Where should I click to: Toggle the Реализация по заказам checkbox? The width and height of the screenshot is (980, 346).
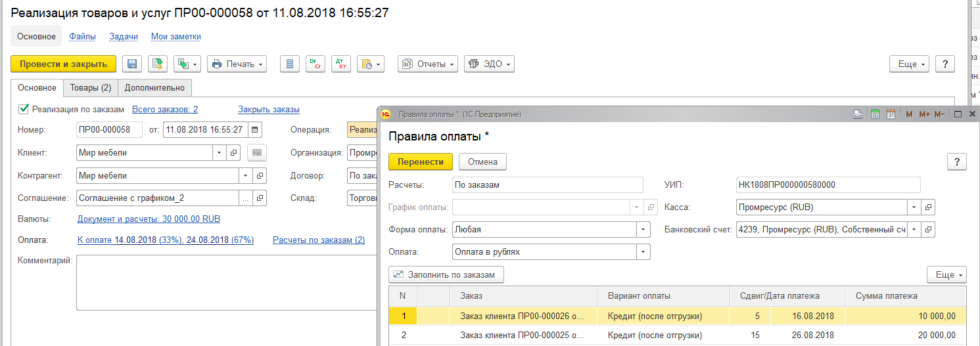24,110
